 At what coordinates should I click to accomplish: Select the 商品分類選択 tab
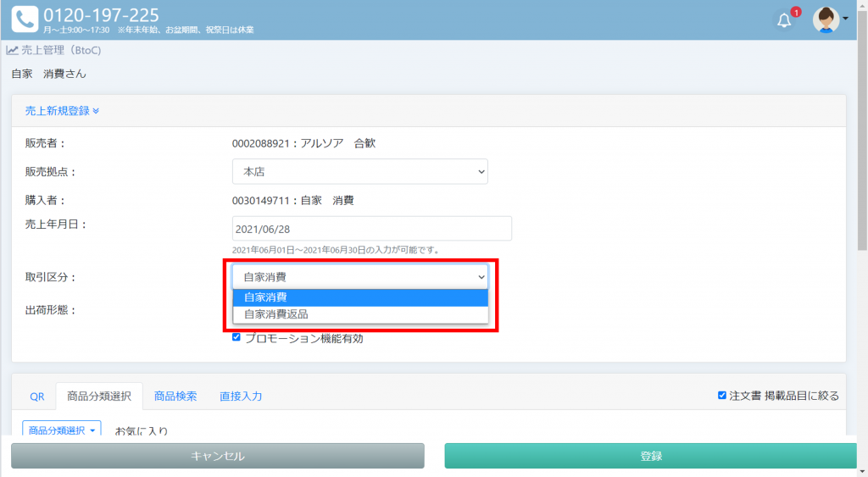click(x=98, y=397)
